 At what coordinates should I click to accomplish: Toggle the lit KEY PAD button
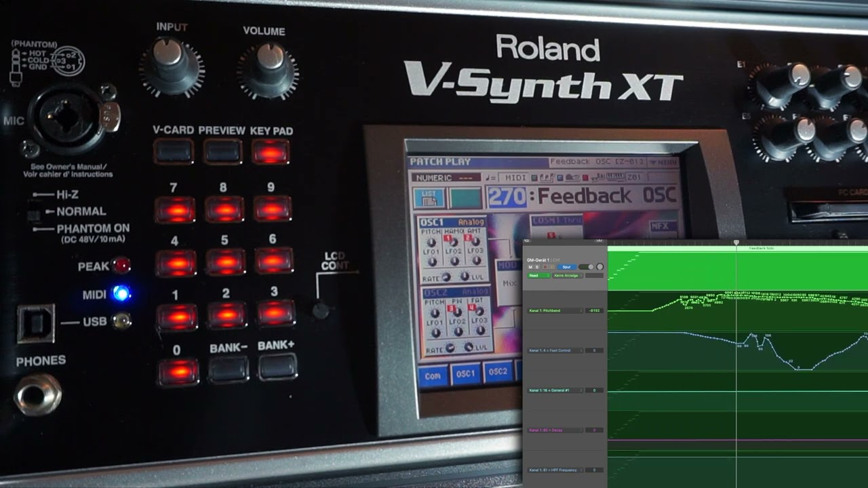pos(271,151)
